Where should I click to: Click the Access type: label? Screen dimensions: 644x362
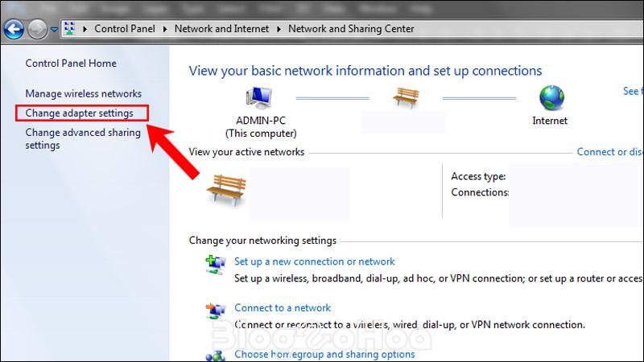click(x=478, y=176)
